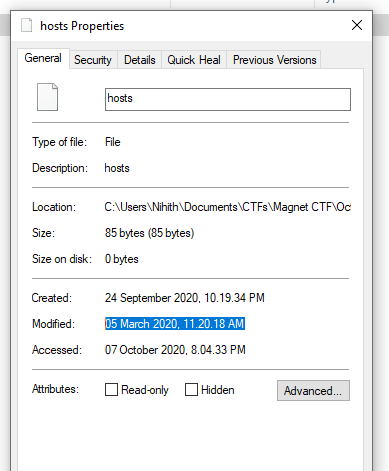
Task: Switch to the Security tab
Action: pyautogui.click(x=93, y=60)
